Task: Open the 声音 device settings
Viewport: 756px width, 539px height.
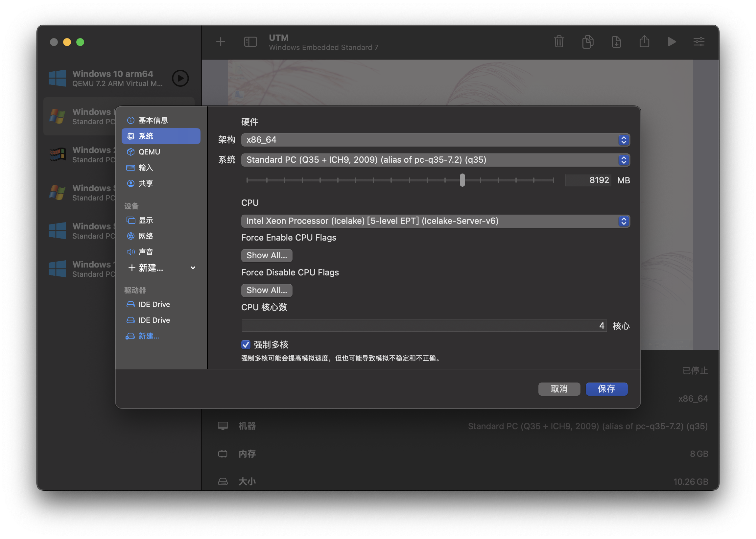Action: 145,251
